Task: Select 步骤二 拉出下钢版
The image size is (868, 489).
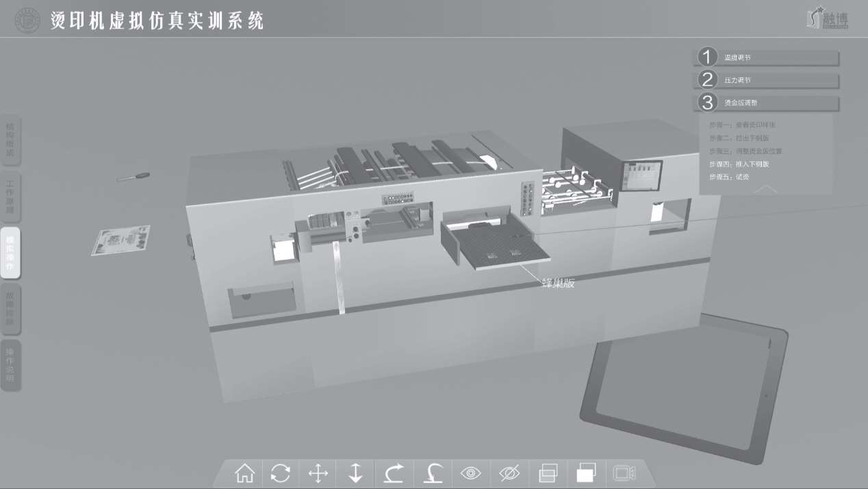Action: pos(739,138)
